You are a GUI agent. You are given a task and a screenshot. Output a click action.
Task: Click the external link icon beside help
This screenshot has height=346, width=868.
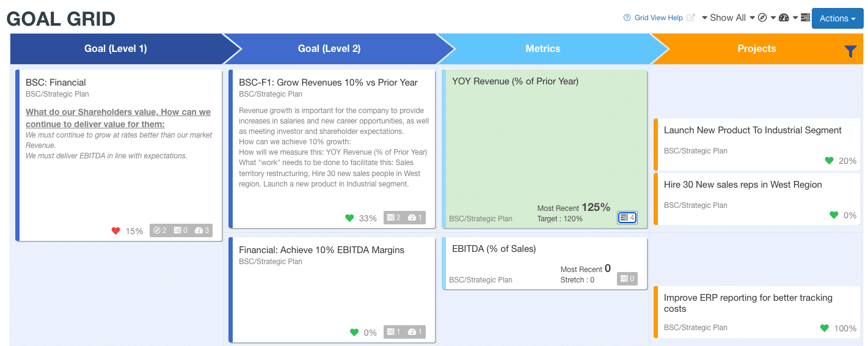[x=691, y=18]
